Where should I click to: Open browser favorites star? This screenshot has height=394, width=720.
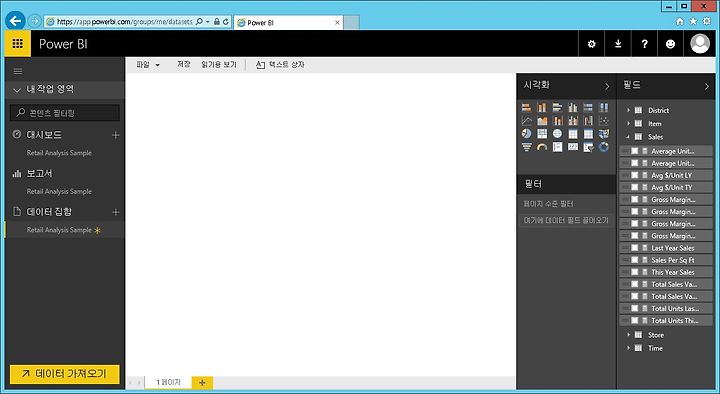click(693, 21)
